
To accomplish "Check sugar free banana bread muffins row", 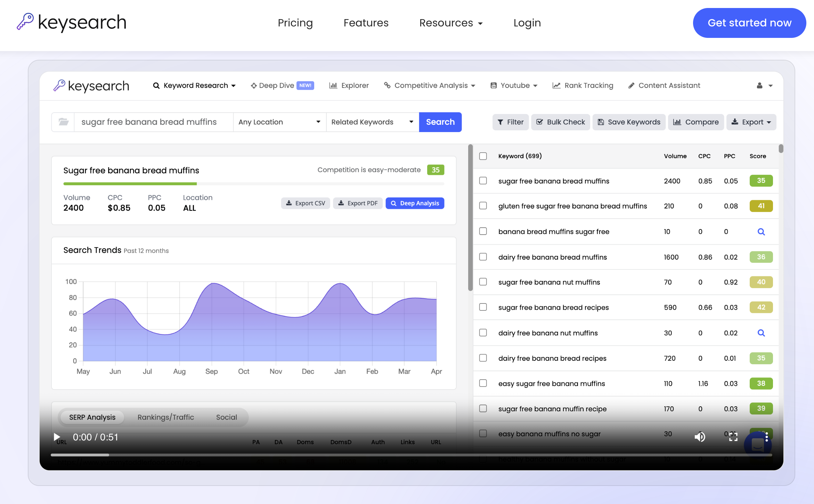I will (483, 181).
